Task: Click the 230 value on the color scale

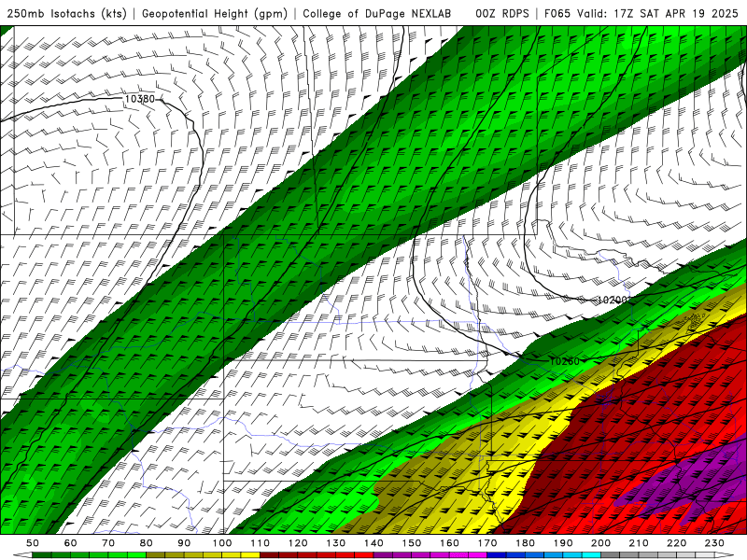Action: [714, 543]
